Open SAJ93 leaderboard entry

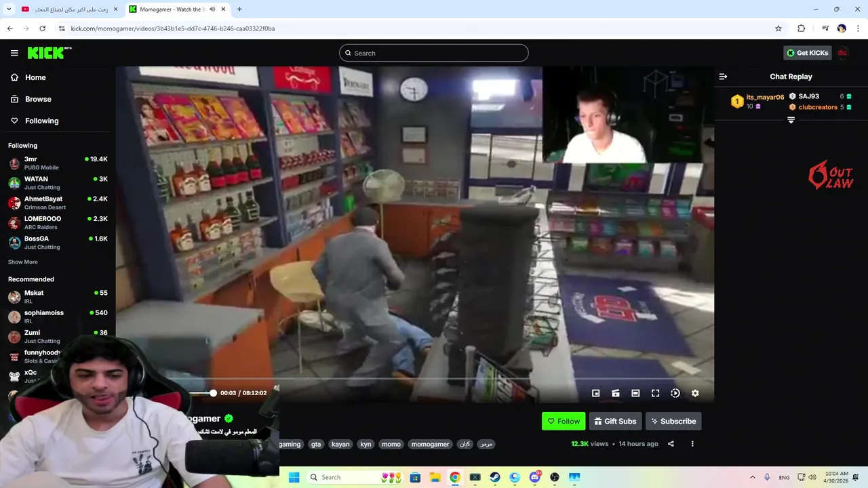(x=819, y=96)
